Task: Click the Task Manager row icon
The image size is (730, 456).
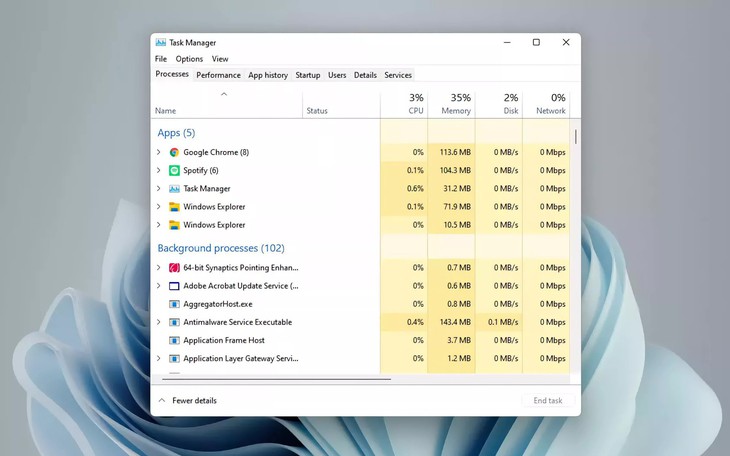Action: point(174,189)
